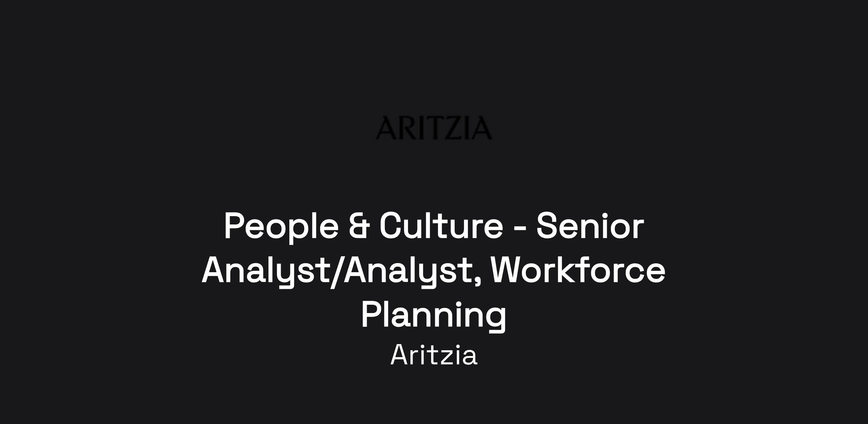Viewport: 868px width, 424px height.
Task: Click the letter R in ARITZIA logo
Action: (x=407, y=128)
